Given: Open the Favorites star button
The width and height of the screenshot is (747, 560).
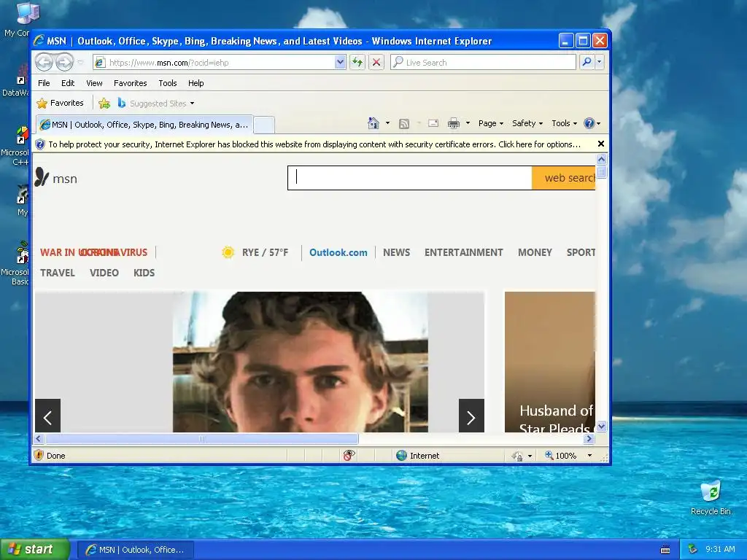Looking at the screenshot, I should [60, 103].
